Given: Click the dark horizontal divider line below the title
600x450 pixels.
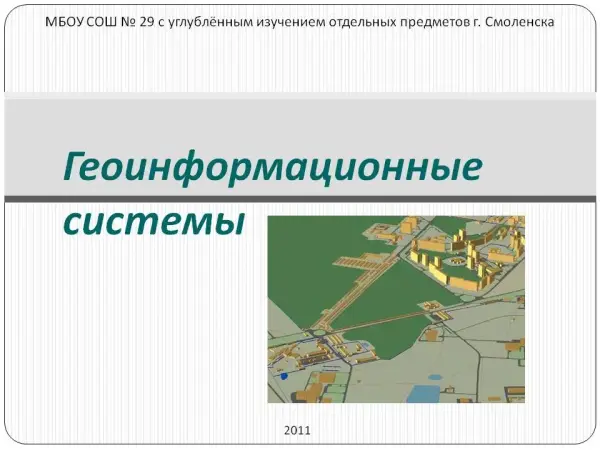Looking at the screenshot, I should [300, 200].
